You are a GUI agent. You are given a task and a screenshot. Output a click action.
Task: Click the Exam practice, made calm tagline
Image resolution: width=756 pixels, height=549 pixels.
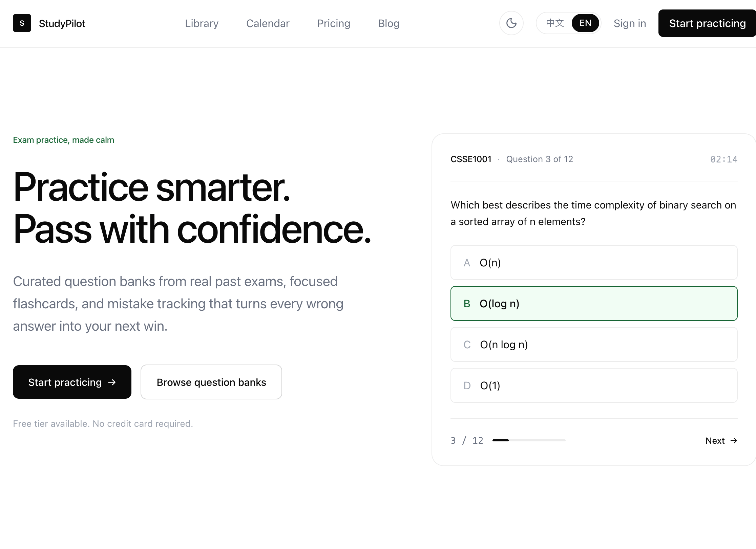[63, 140]
